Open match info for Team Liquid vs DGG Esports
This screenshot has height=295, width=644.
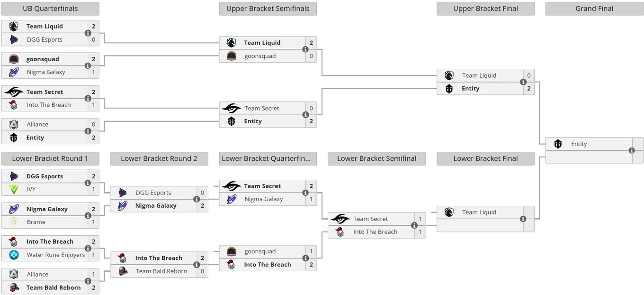coord(88,33)
